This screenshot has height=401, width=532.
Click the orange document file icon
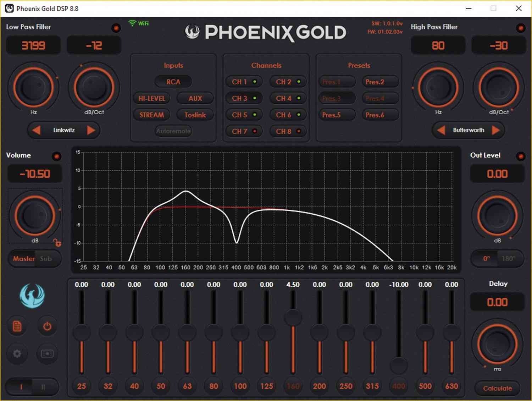click(x=17, y=326)
